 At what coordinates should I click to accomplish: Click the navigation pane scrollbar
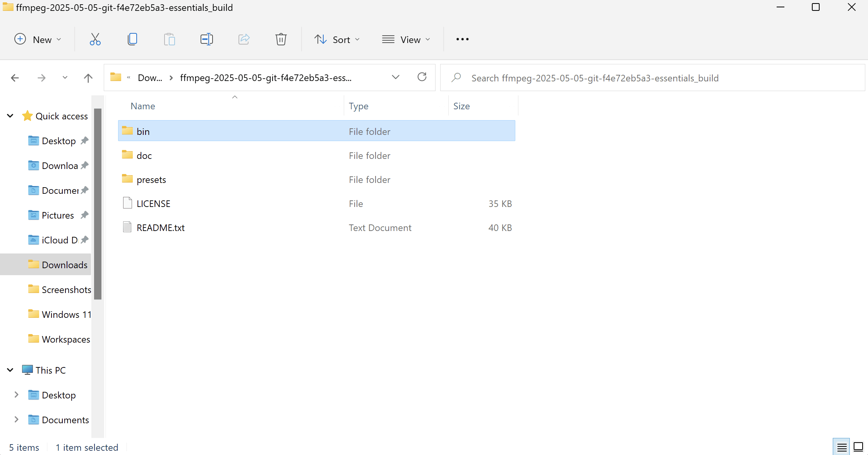[98, 204]
